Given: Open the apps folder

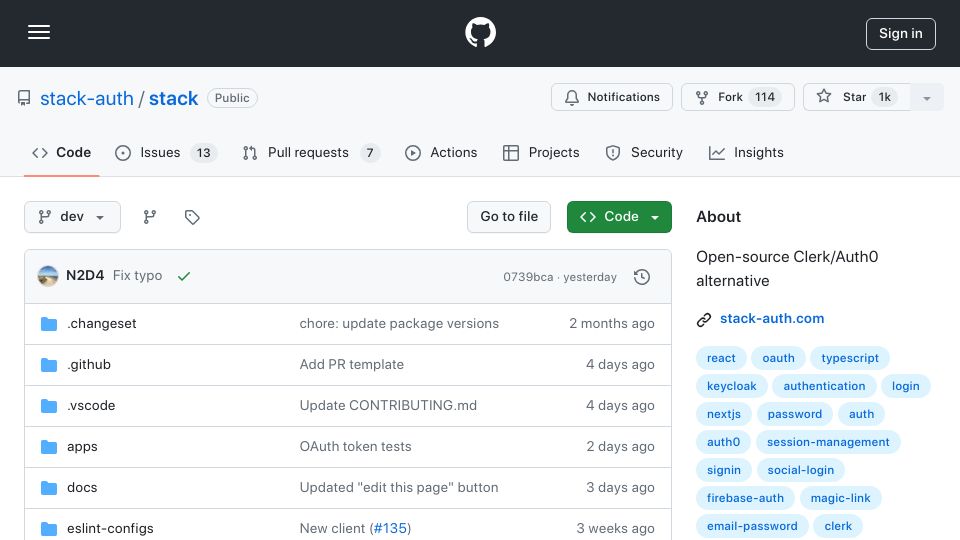Looking at the screenshot, I should (x=82, y=446).
